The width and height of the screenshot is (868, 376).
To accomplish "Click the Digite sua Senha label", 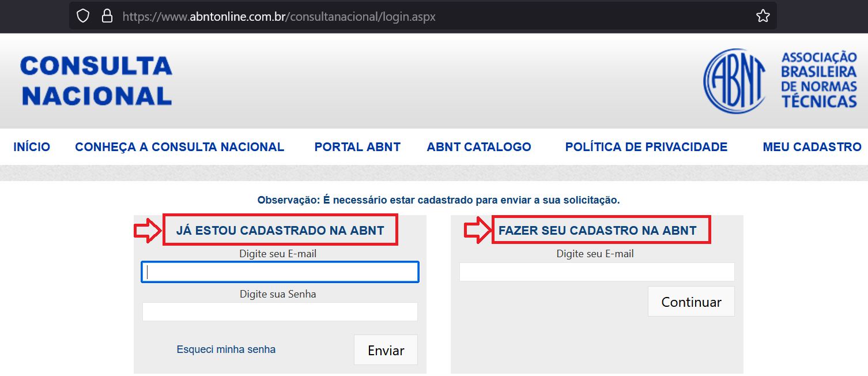I will (x=278, y=294).
